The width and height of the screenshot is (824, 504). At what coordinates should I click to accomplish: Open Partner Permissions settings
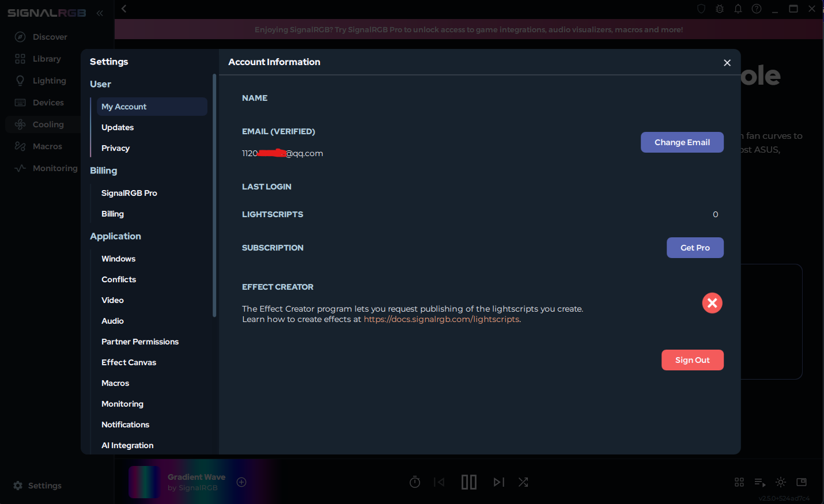click(x=140, y=342)
